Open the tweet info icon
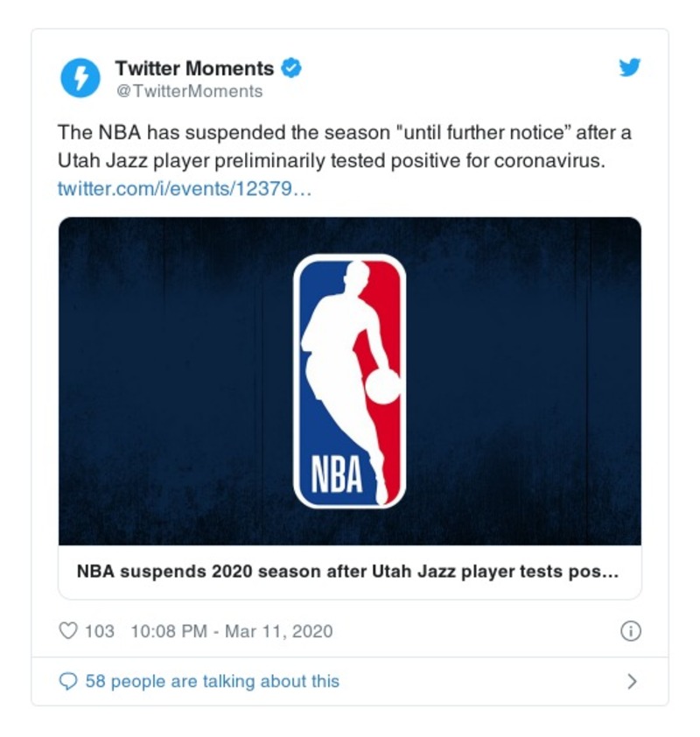This screenshot has width=700, height=737. click(x=630, y=631)
